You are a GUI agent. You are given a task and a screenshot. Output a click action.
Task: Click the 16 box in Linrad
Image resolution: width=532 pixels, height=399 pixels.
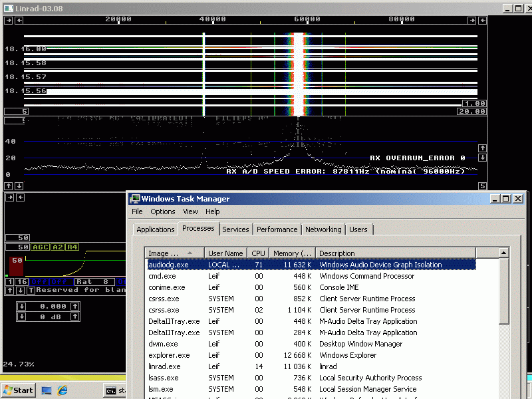(22, 281)
